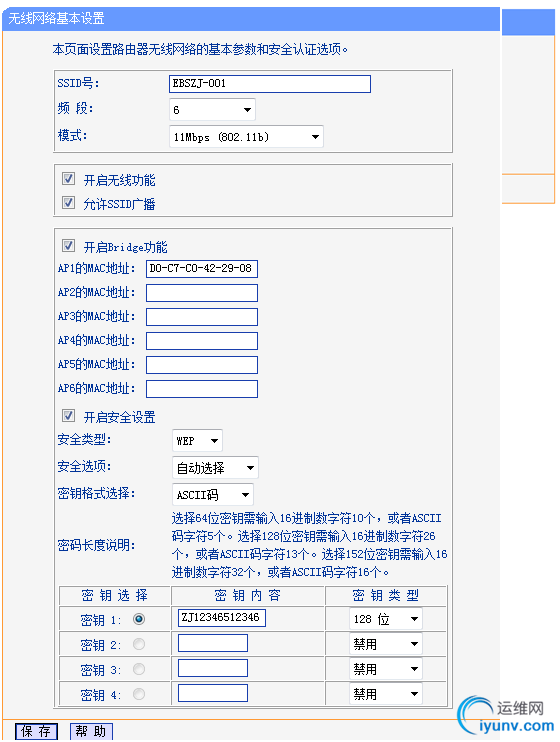Click the 密钥 1 content input field

tap(222, 618)
